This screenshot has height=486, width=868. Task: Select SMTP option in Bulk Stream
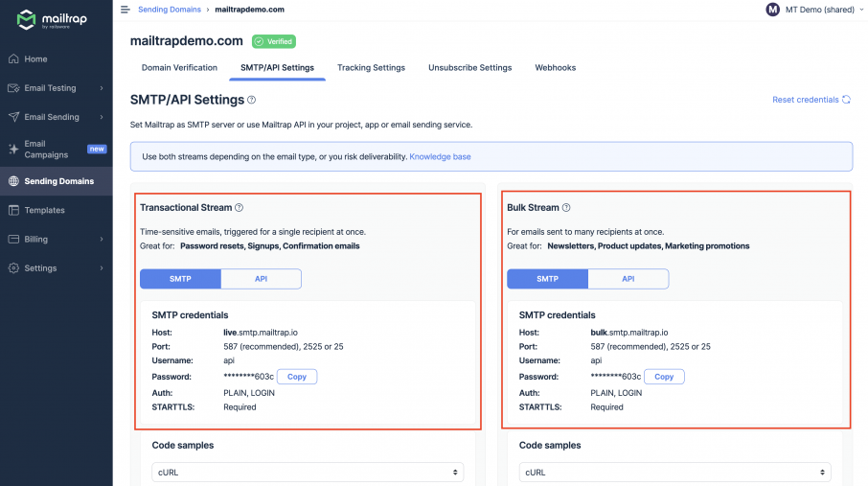547,279
